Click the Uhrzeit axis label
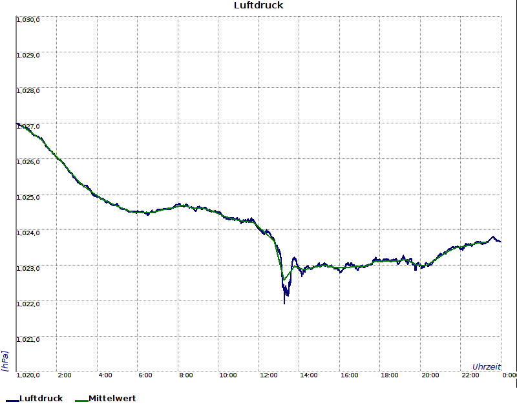This screenshot has height=420, width=517. pos(487,366)
